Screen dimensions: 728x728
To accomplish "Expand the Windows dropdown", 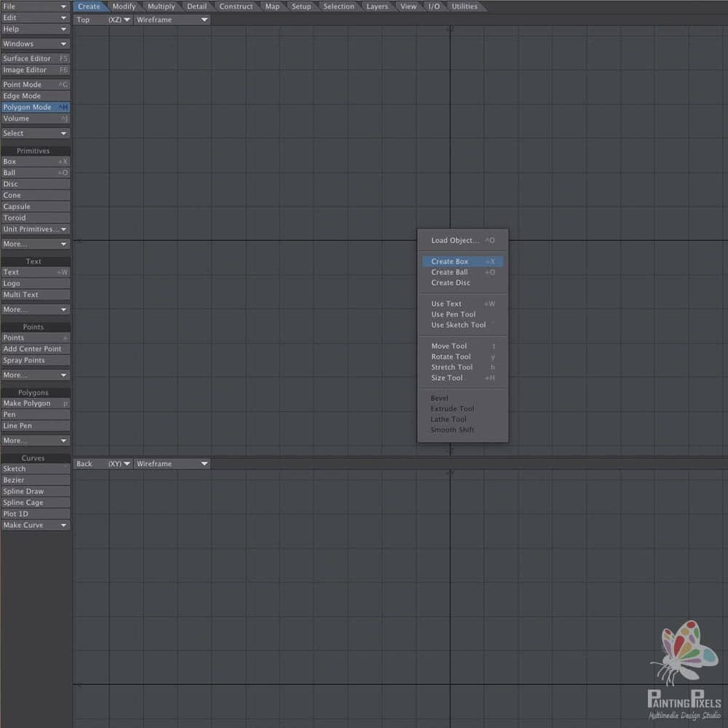I will pyautogui.click(x=35, y=44).
